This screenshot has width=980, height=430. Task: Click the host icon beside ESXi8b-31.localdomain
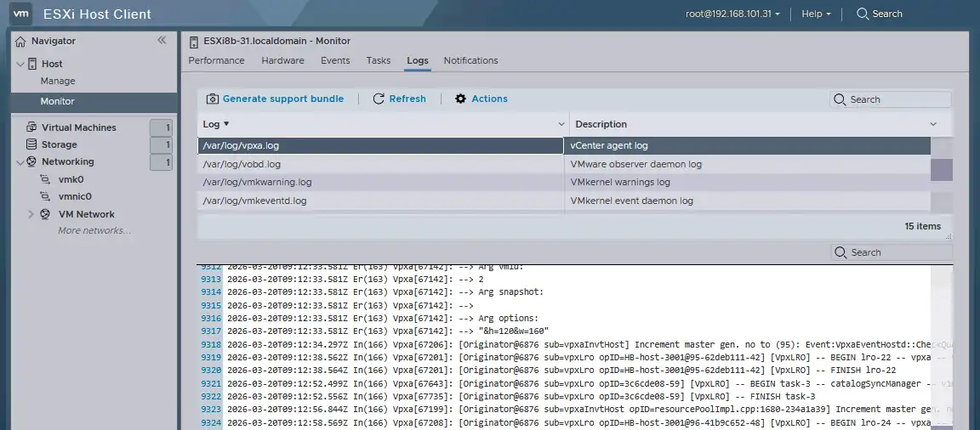point(193,41)
